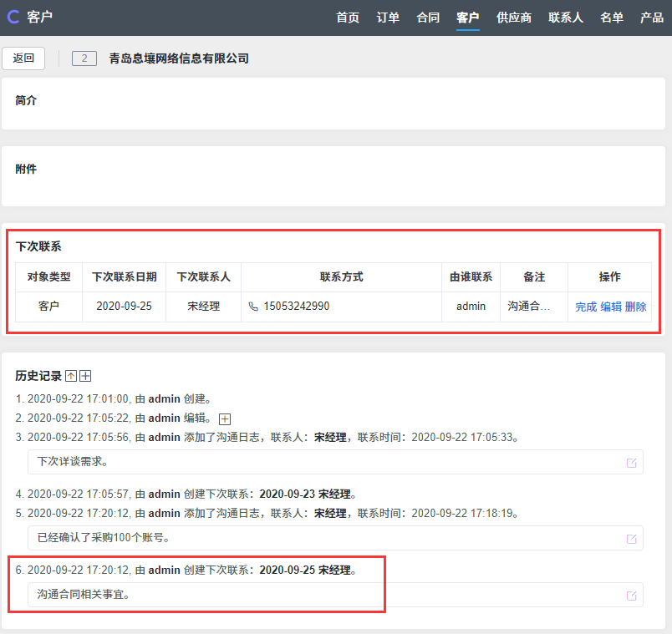Edit the comment '已经确认了采购100个账号。'
Image resolution: width=672 pixels, height=634 pixels.
click(x=631, y=539)
